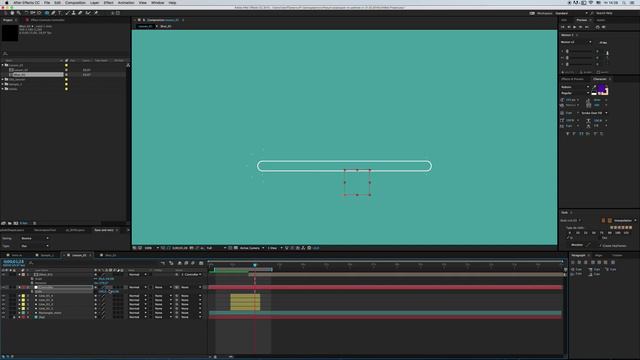Select left align text in Paragraph panel
The image size is (640, 360).
(573, 262)
